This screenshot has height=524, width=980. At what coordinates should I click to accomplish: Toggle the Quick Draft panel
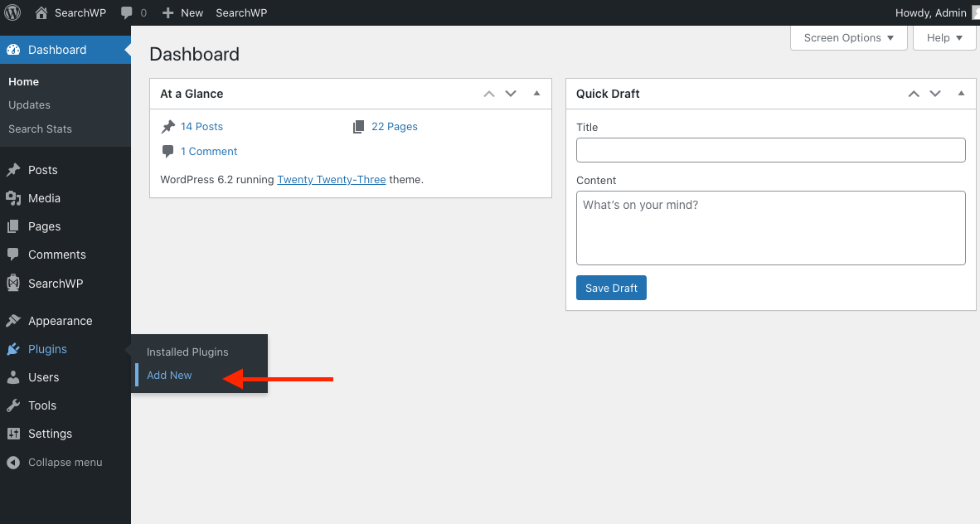coord(961,94)
